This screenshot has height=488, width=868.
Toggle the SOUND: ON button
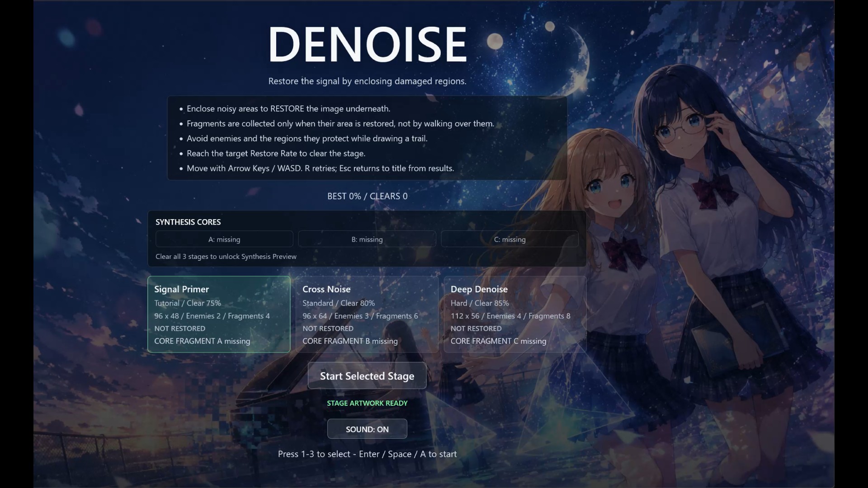coord(367,429)
